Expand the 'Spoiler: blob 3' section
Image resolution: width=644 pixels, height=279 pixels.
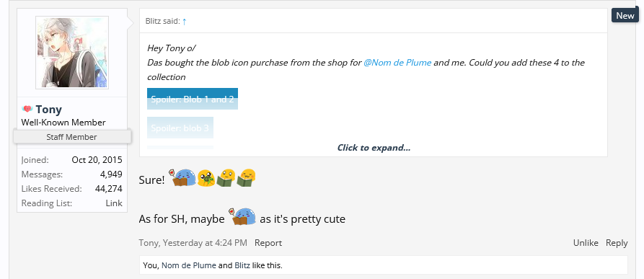pos(180,128)
